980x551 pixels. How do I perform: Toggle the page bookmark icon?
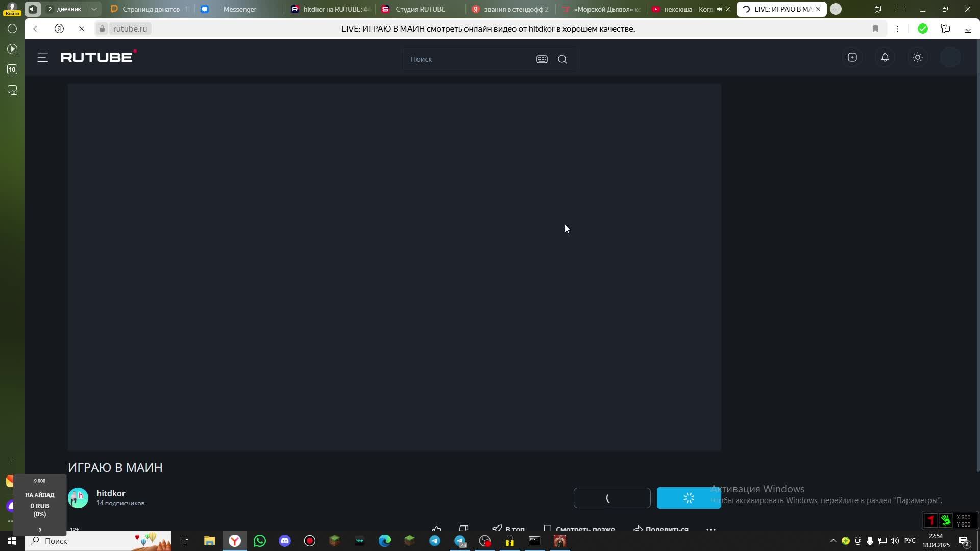[x=875, y=29]
